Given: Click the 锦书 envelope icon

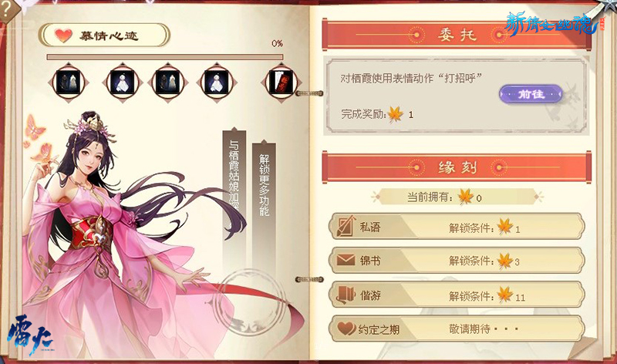Looking at the screenshot, I should point(346,260).
